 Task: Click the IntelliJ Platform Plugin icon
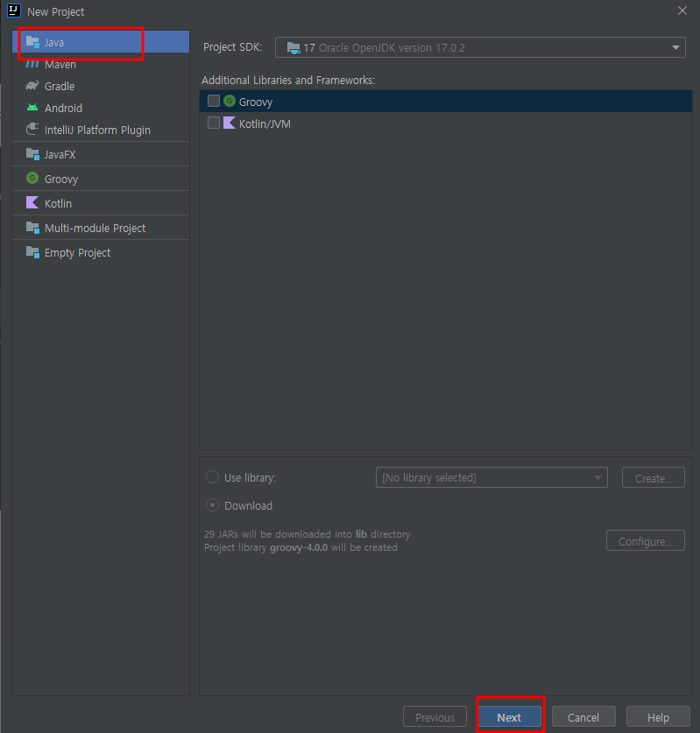point(32,129)
